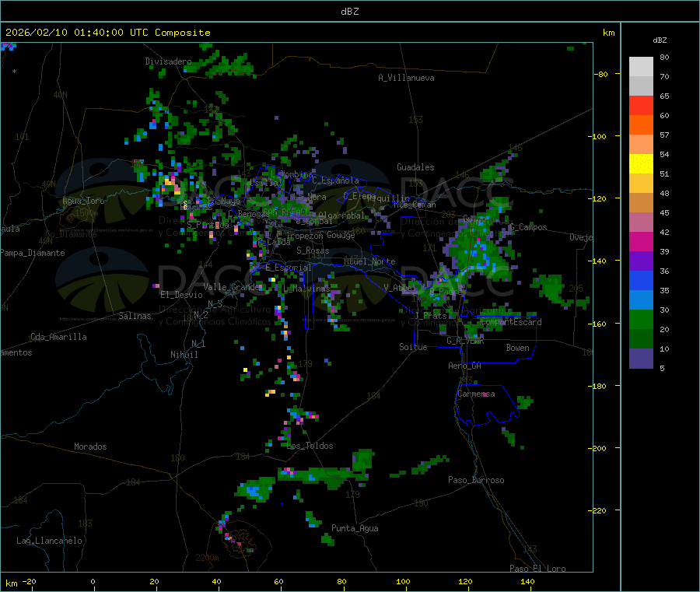This screenshot has width=700, height=592.
Task: Click the Valle_Grande map label
Action: pos(232,287)
